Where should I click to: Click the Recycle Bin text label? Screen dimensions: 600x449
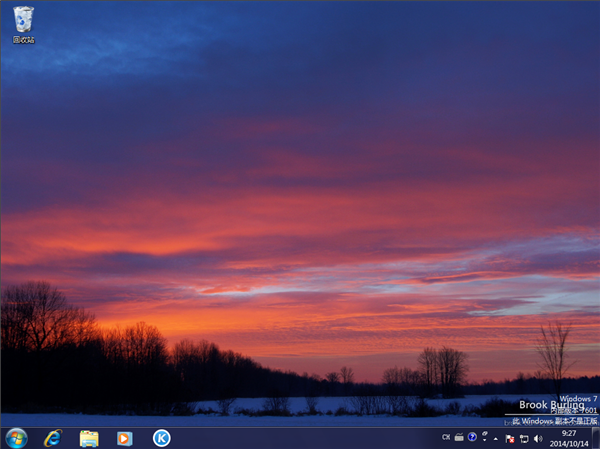coord(23,40)
